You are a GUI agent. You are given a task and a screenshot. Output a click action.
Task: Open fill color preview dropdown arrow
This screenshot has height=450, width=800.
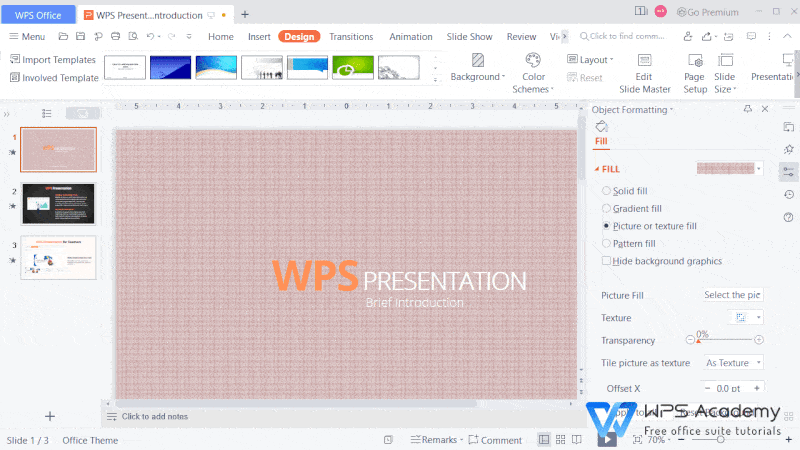[x=759, y=168]
